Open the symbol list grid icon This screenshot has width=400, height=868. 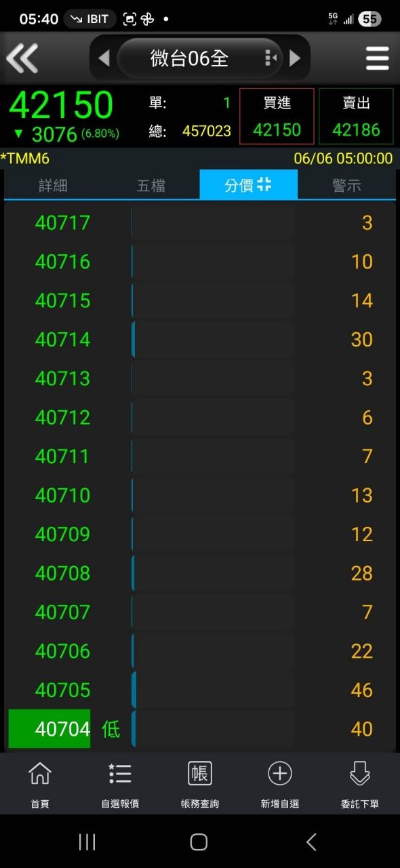(271, 58)
